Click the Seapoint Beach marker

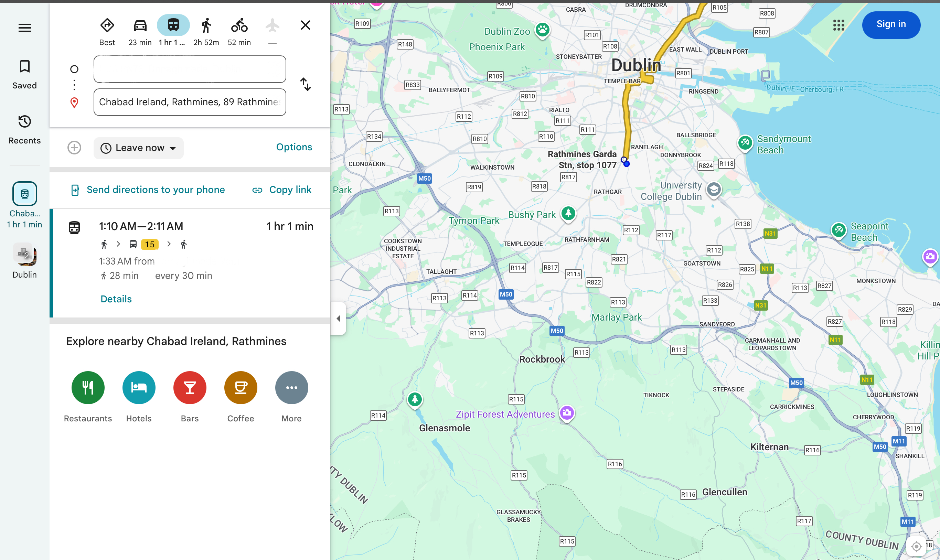(x=838, y=230)
